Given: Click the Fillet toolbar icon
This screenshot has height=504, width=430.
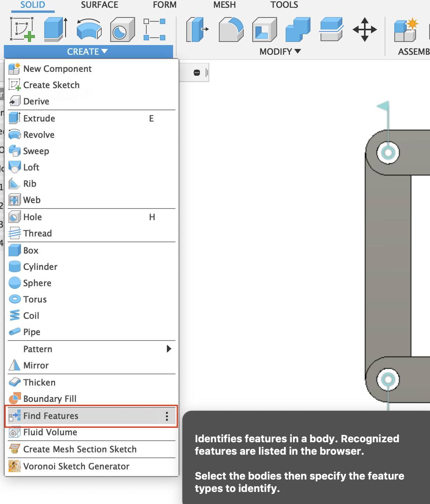Looking at the screenshot, I should (231, 29).
